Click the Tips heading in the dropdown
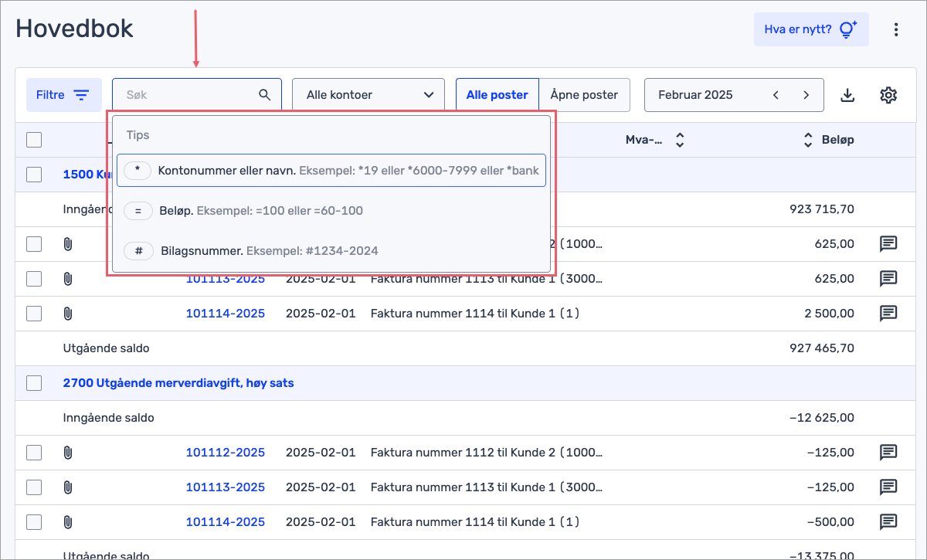This screenshot has width=927, height=560. [x=138, y=135]
